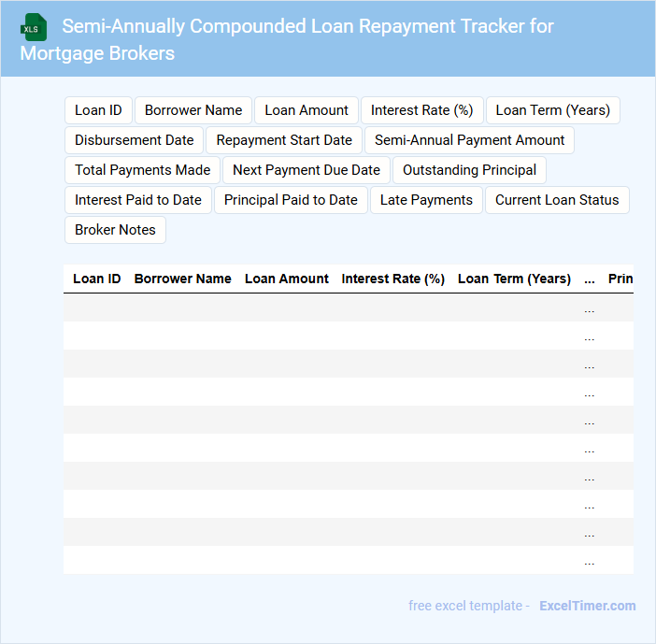The image size is (656, 644).
Task: Click the 'free excel template -' text
Action: pyautogui.click(x=469, y=606)
